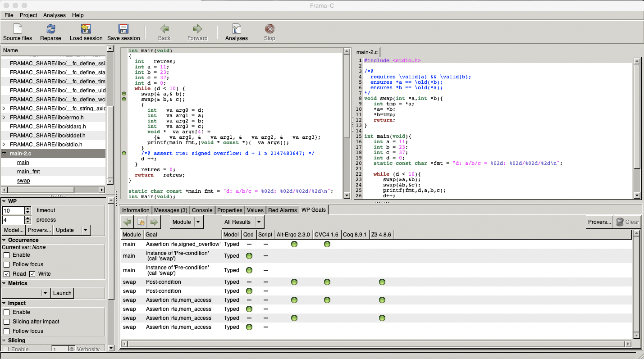Screen dimensions: 644x359
Task: Open Source files from the toolbar
Action: (x=18, y=32)
